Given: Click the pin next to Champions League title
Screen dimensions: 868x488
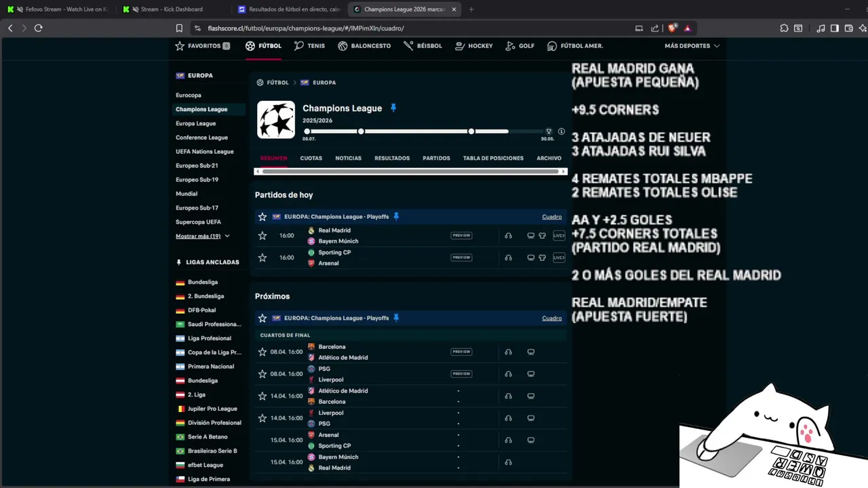Looking at the screenshot, I should pyautogui.click(x=393, y=108).
